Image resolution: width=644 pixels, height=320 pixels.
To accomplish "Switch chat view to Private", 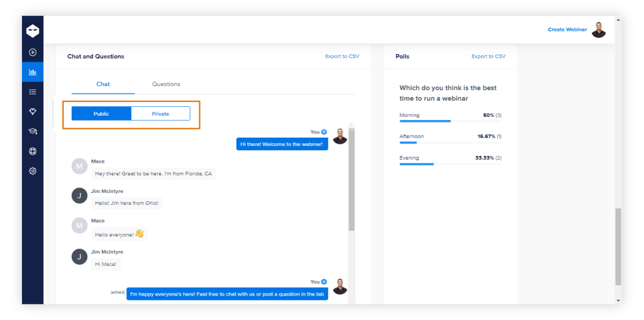I will 160,114.
